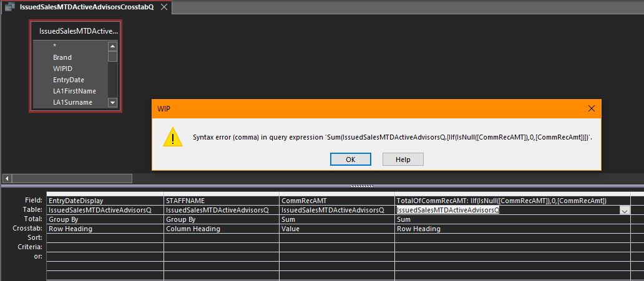Click the Sort cell under EntryDateDisplay
This screenshot has width=644, height=281.
[105, 238]
